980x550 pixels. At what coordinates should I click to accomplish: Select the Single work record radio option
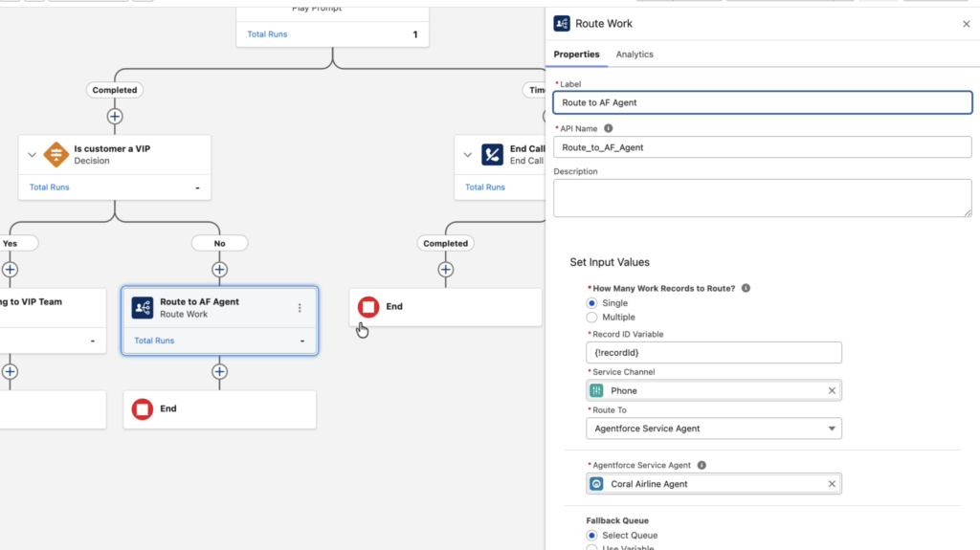(x=591, y=303)
